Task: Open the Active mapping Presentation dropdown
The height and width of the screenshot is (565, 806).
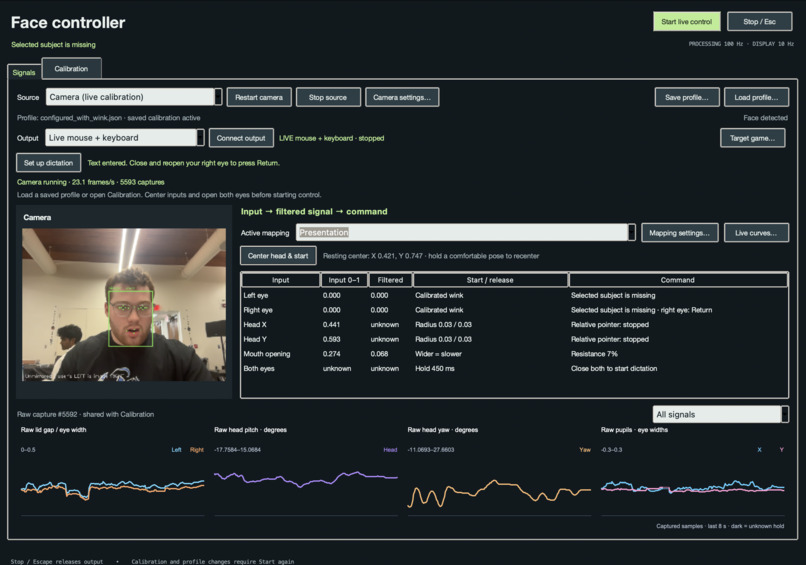Action: pos(465,232)
